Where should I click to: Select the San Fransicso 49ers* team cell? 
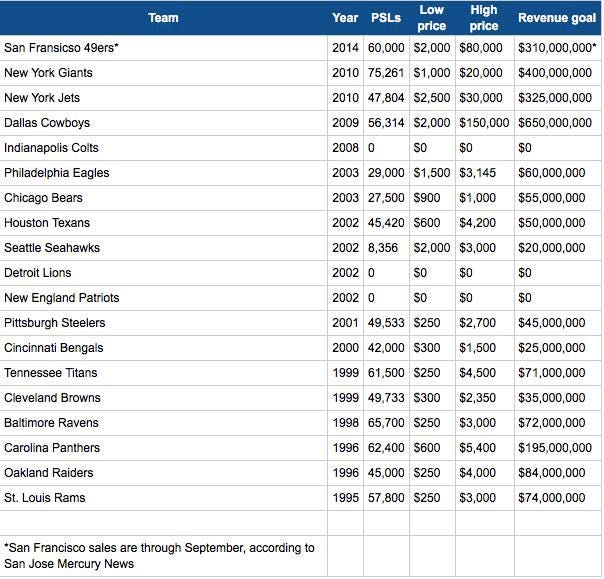[163, 48]
